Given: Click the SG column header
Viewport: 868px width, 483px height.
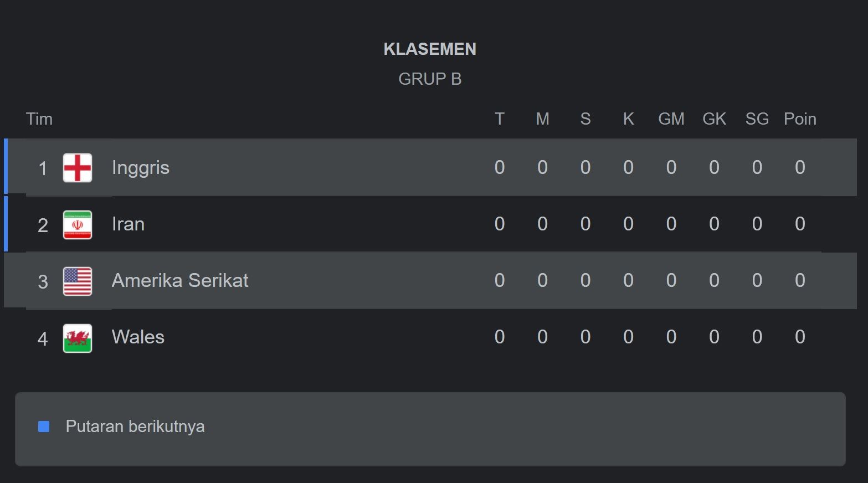Looking at the screenshot, I should [757, 119].
